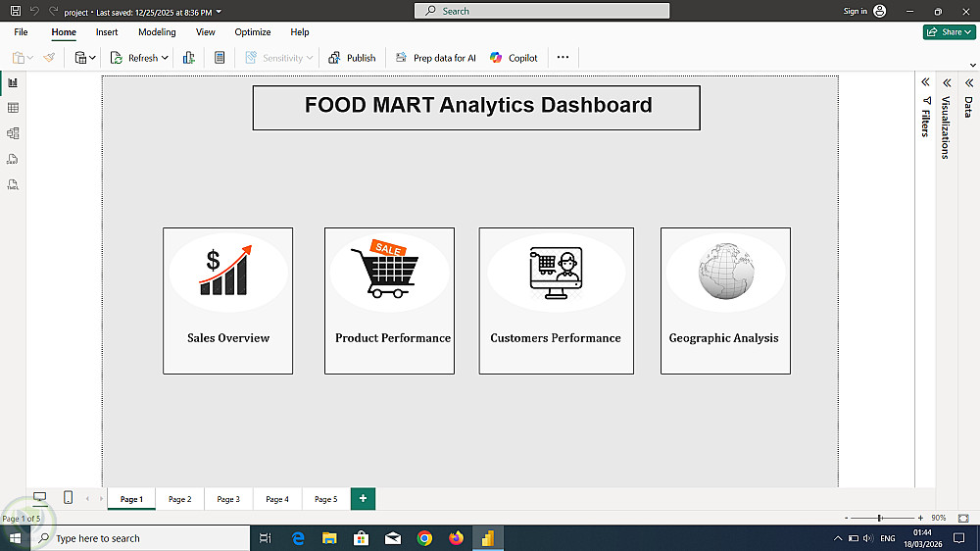Switch to the Modeling ribbon tab

[157, 32]
